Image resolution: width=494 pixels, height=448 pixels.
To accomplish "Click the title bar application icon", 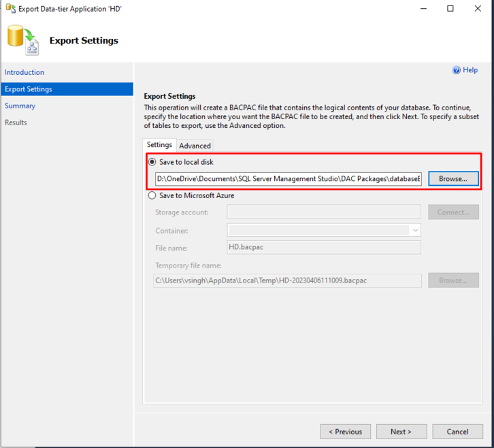I will click(11, 9).
